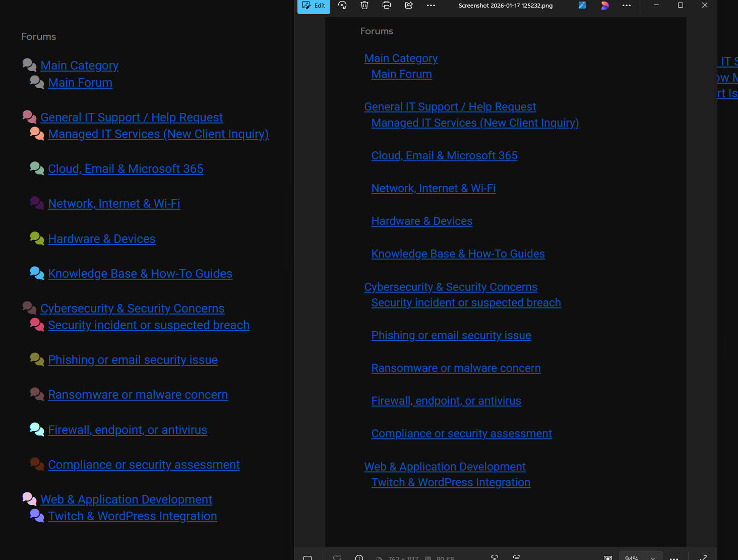The height and width of the screenshot is (560, 738).
Task: Click the Cybersecurity & Security Concerns link
Action: pos(132,308)
